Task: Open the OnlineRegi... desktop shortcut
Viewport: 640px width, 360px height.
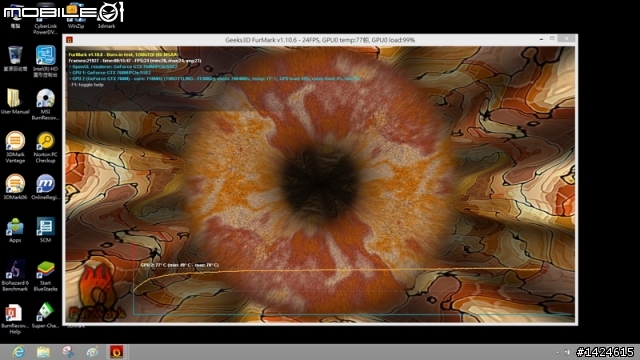Action: coord(45,187)
